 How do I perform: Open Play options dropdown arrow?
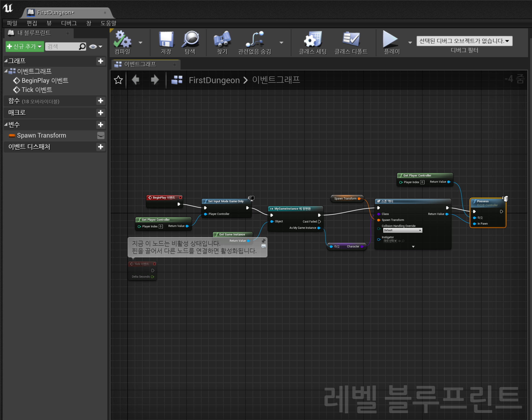[410, 43]
